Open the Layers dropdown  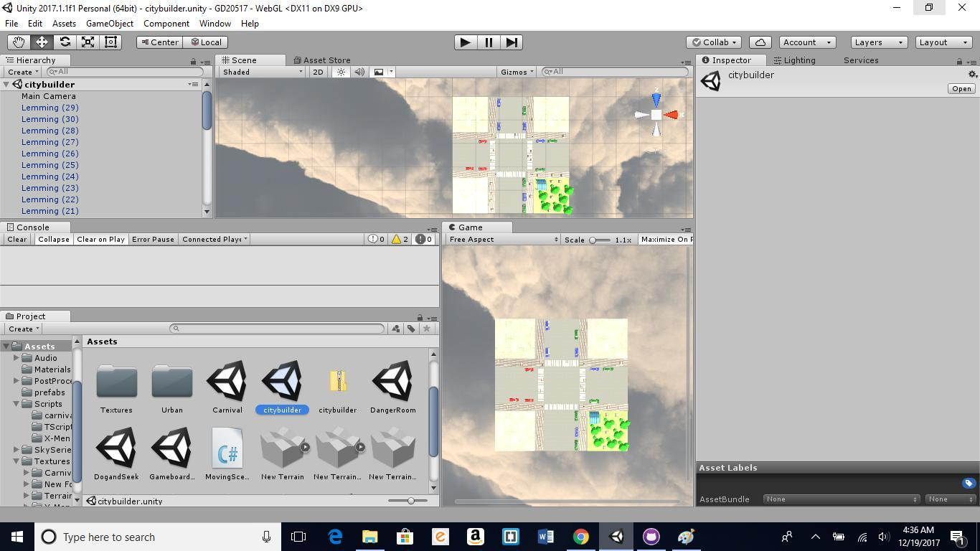878,42
